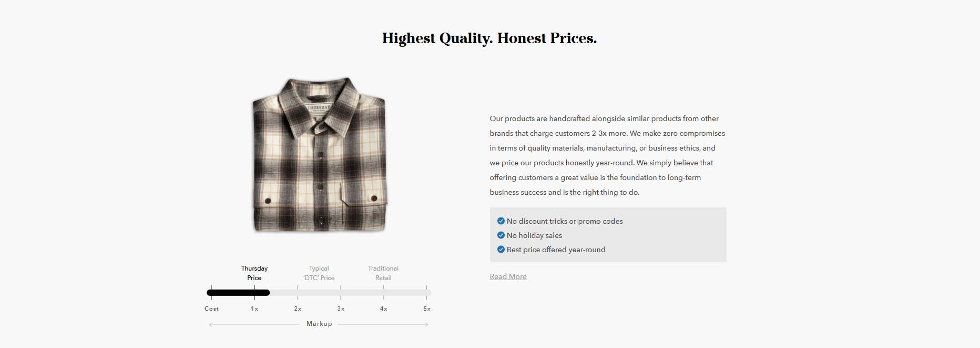Click the Highest Quality. Honest Prices. heading
This screenshot has height=348, width=980.
tap(489, 38)
